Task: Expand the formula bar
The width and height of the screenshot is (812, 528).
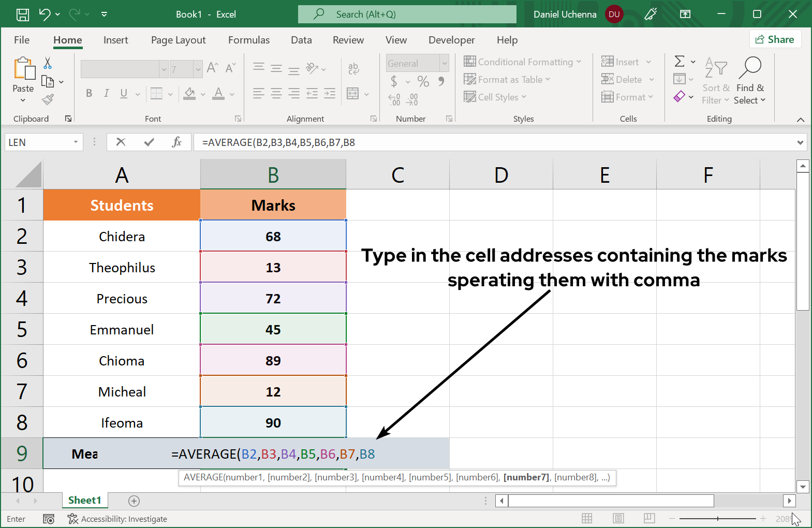Action: click(x=800, y=142)
